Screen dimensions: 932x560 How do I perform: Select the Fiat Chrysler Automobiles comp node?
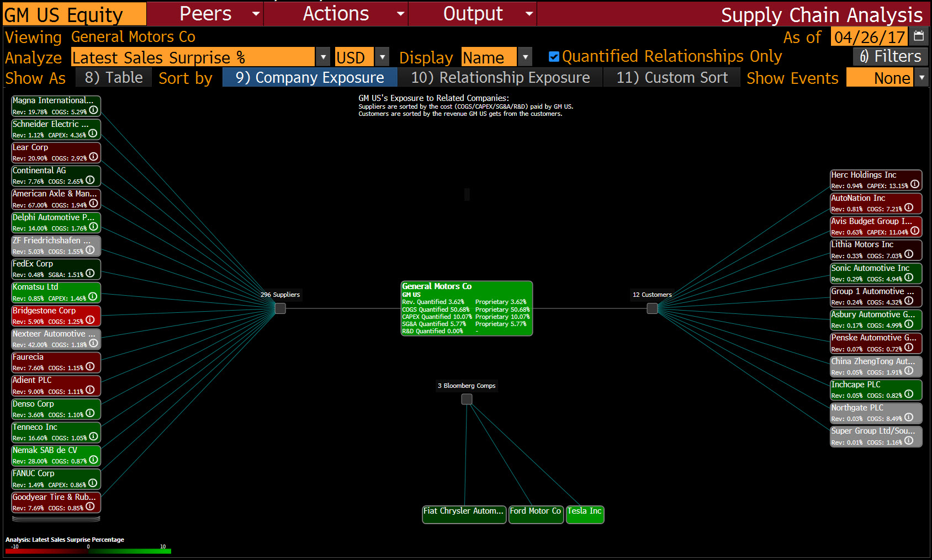[464, 515]
